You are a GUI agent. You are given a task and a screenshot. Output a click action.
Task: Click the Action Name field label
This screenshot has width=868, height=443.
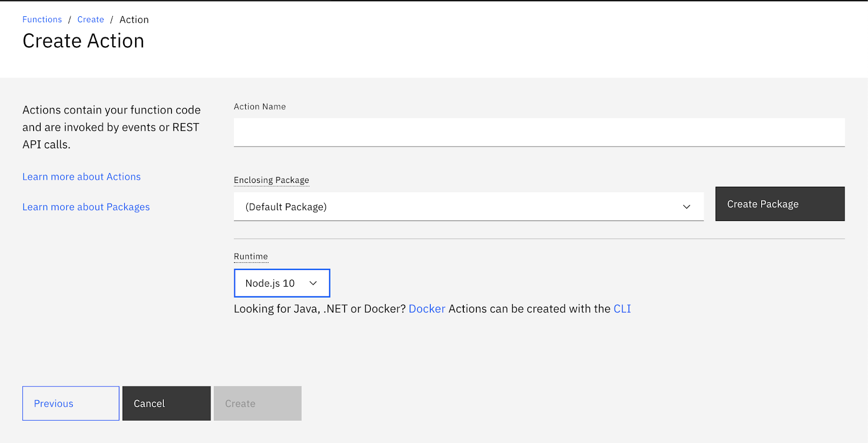[x=260, y=107]
